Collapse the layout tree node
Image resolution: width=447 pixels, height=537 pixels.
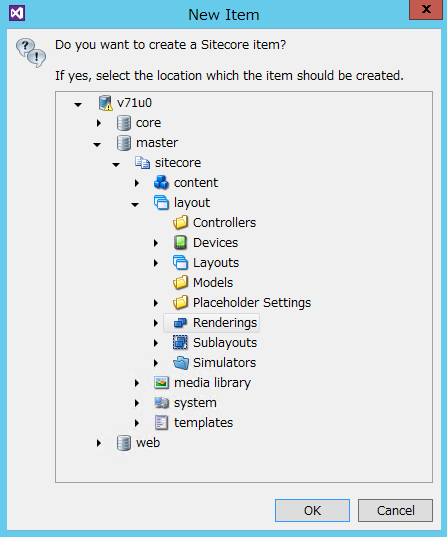(135, 204)
